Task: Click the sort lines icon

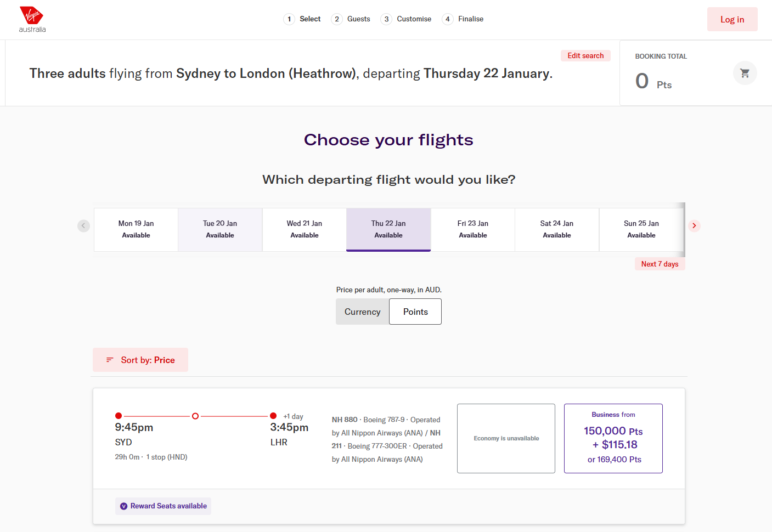Action: pos(110,360)
